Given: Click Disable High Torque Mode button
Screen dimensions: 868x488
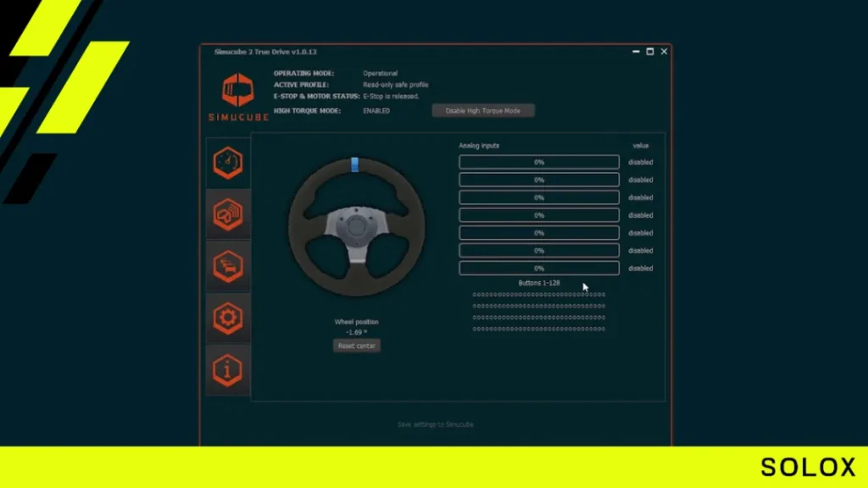Looking at the screenshot, I should click(483, 111).
